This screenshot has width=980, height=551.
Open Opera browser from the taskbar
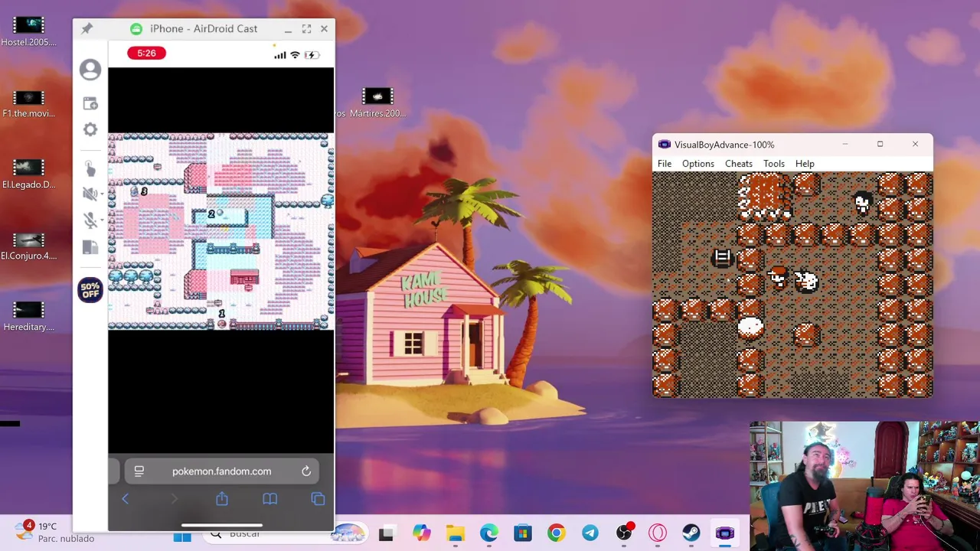pos(658,533)
